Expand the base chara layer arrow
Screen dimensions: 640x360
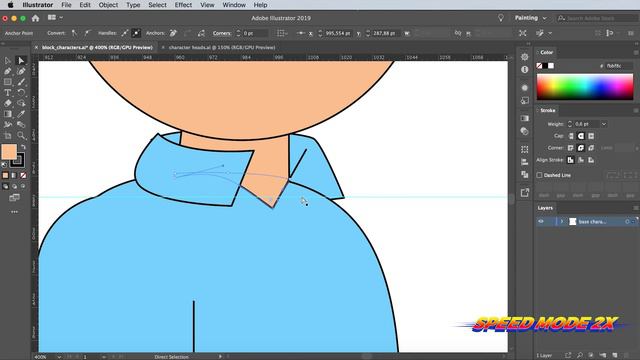pos(562,221)
